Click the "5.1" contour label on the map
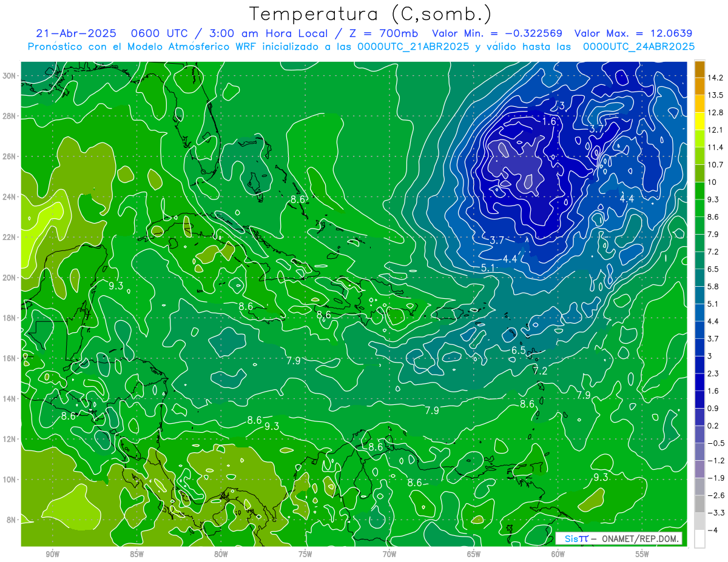 (x=488, y=269)
